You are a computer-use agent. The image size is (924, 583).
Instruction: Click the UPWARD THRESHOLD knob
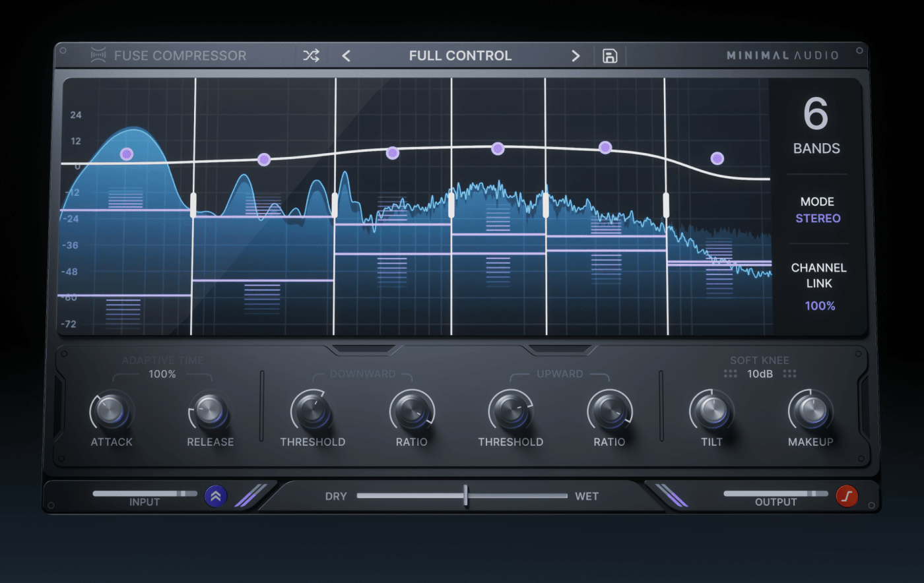pos(510,411)
